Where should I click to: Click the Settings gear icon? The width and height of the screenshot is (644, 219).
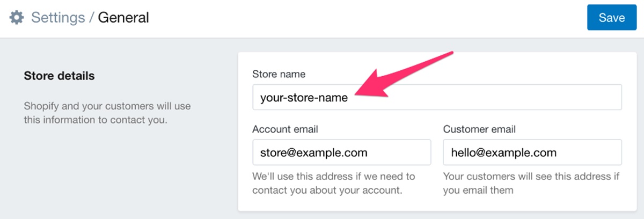17,18
